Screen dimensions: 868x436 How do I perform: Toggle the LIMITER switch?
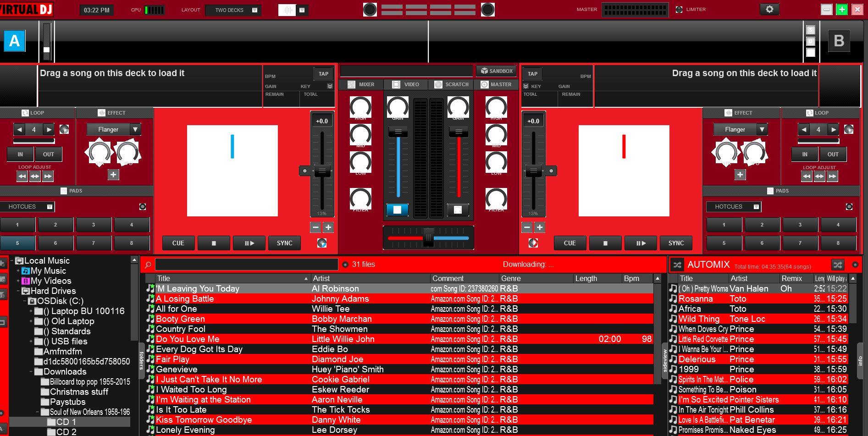[x=679, y=9]
